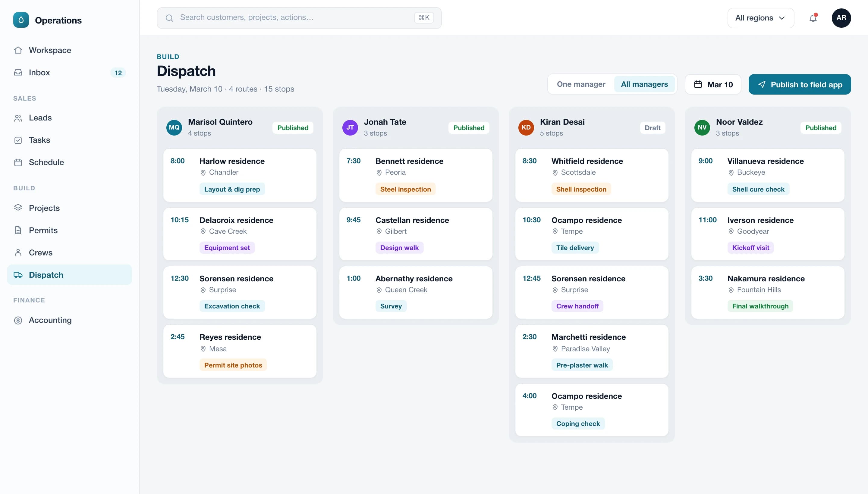The image size is (868, 494).
Task: Navigate to Accounting in the sidebar
Action: [70, 320]
